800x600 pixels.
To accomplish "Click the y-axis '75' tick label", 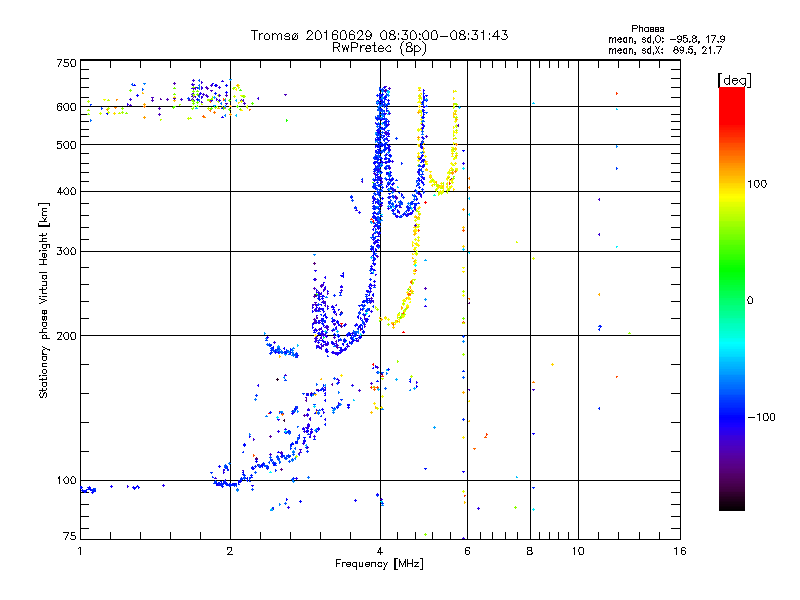I will (70, 536).
